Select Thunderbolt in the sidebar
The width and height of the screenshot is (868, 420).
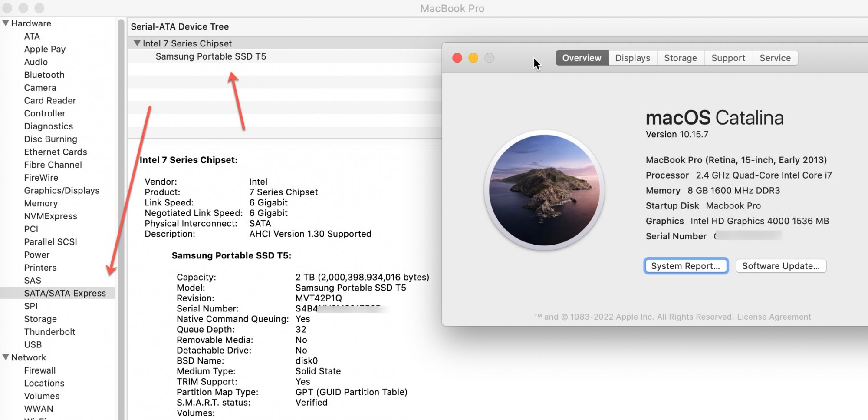pos(50,331)
